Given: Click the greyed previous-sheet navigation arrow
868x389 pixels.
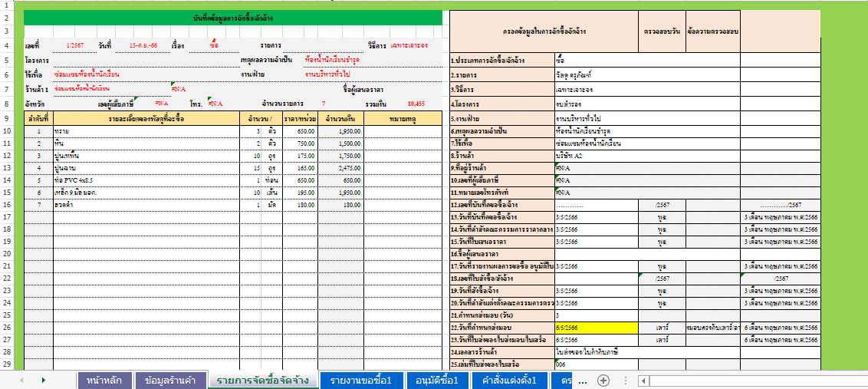Looking at the screenshot, I should pyautogui.click(x=22, y=381).
